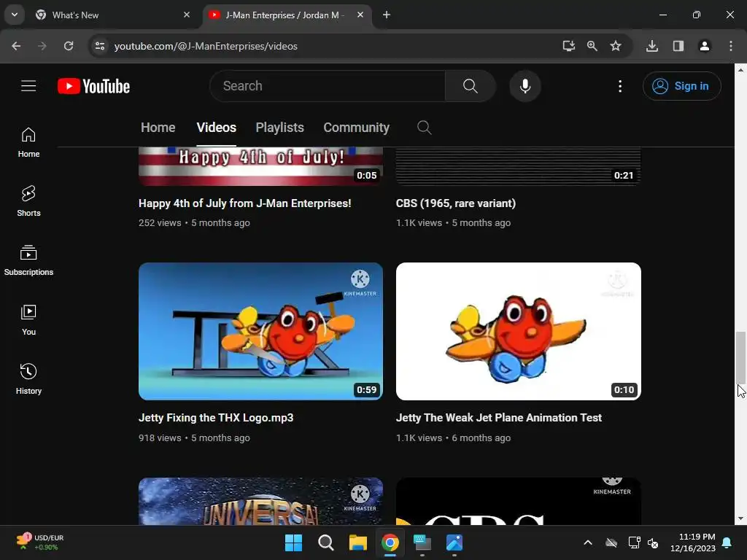Click the address bar URL
Viewport: 747px width, 560px height.
pos(206,46)
